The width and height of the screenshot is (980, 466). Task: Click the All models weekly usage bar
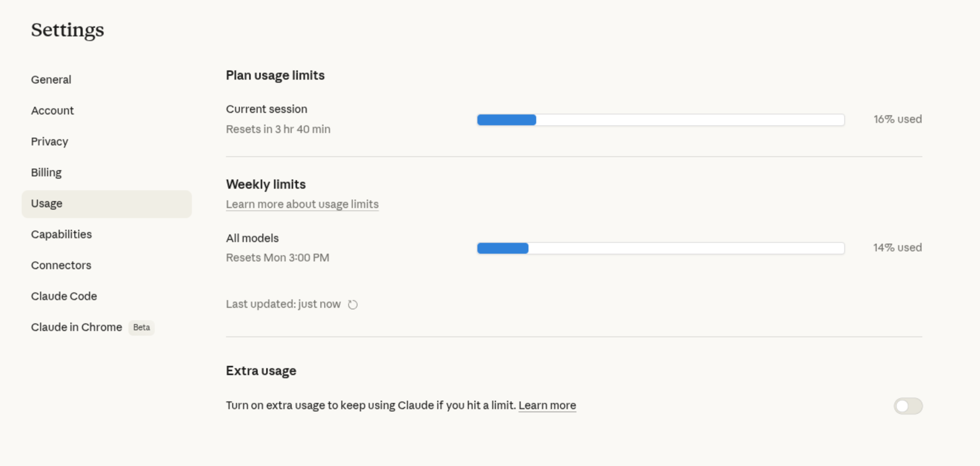click(660, 248)
